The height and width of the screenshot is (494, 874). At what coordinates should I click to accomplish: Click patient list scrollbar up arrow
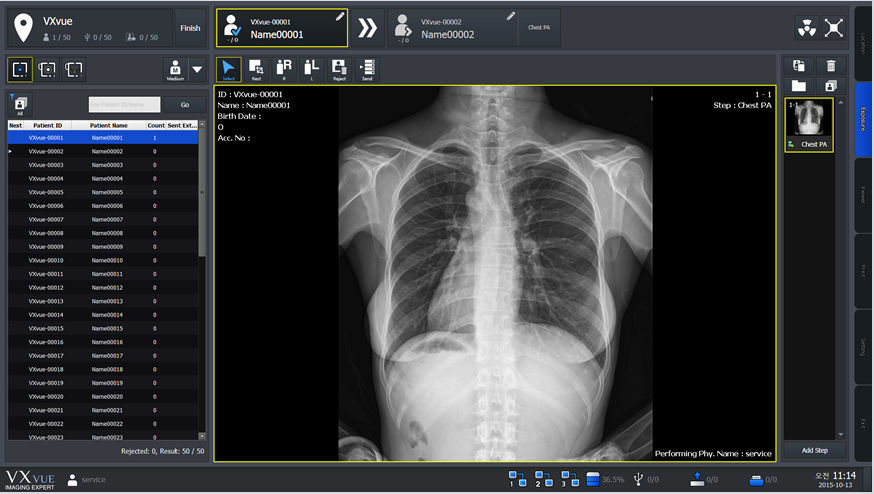(x=202, y=124)
